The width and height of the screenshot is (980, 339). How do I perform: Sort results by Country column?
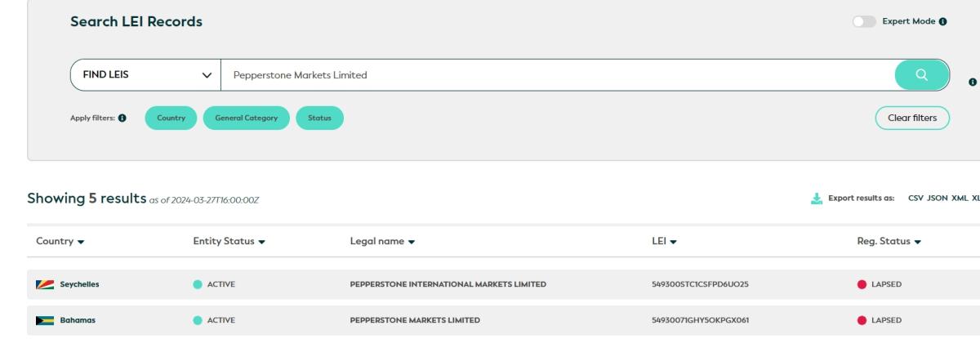61,242
